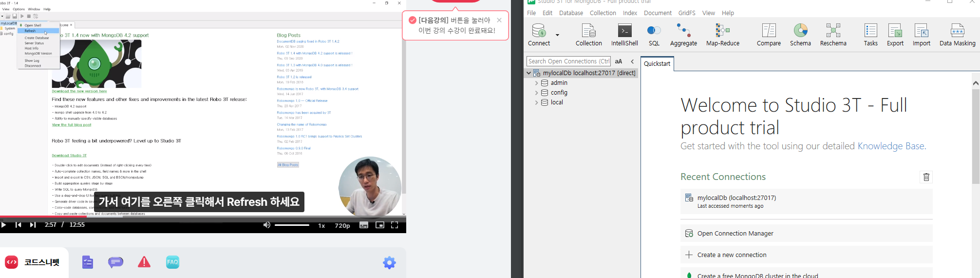The height and width of the screenshot is (278, 980).
Task: Enter video fullscreen mode
Action: (395, 225)
